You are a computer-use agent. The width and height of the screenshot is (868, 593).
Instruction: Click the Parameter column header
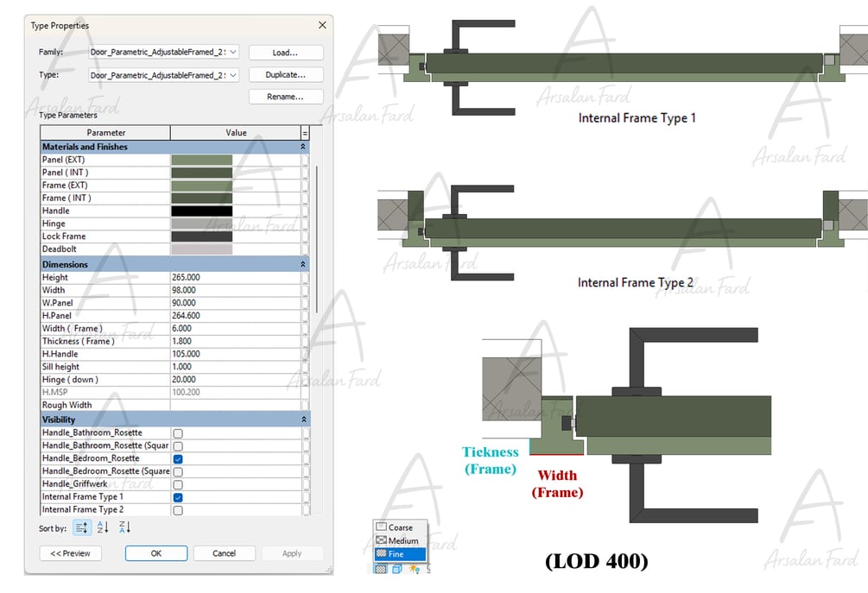(x=105, y=133)
